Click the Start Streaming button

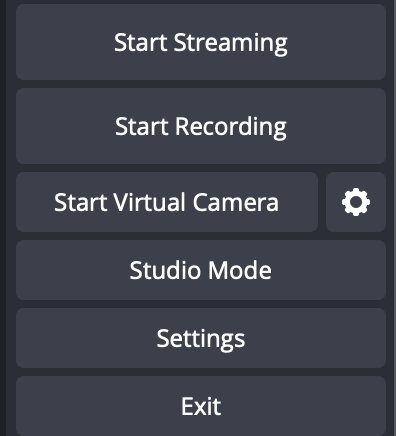point(201,42)
